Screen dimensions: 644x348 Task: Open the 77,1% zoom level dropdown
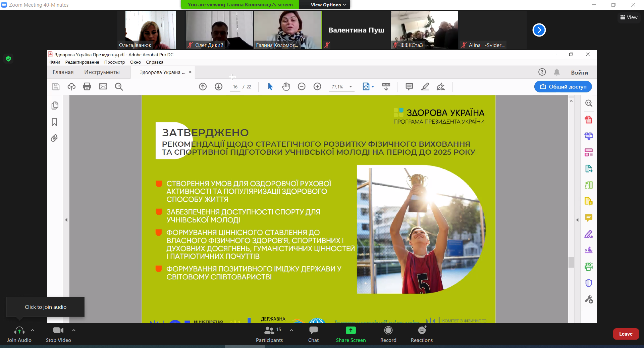pos(351,87)
